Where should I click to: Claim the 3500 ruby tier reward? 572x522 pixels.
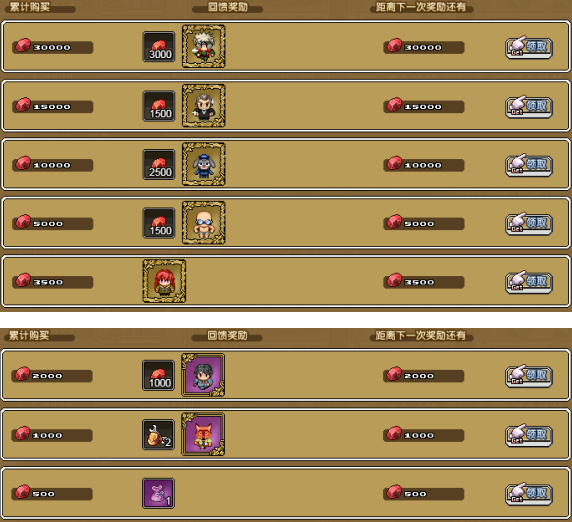(529, 282)
